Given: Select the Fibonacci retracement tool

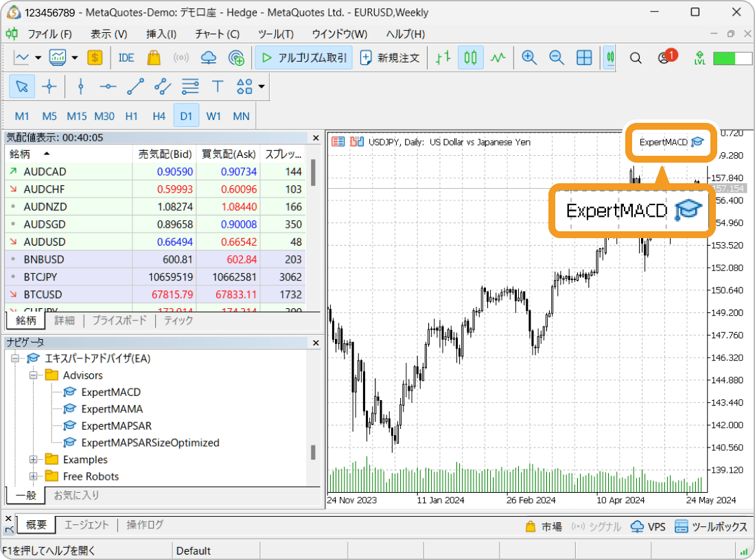Looking at the screenshot, I should click(x=190, y=86).
